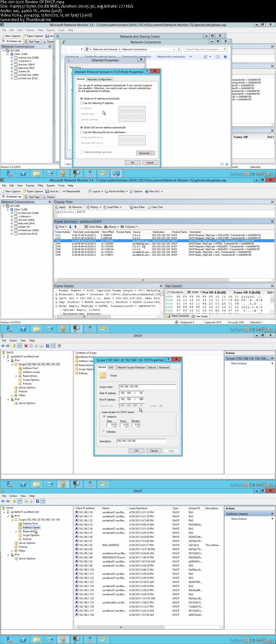Click Apply in the Scope Properties dialog
The image size is (276, 644).
click(171, 451)
